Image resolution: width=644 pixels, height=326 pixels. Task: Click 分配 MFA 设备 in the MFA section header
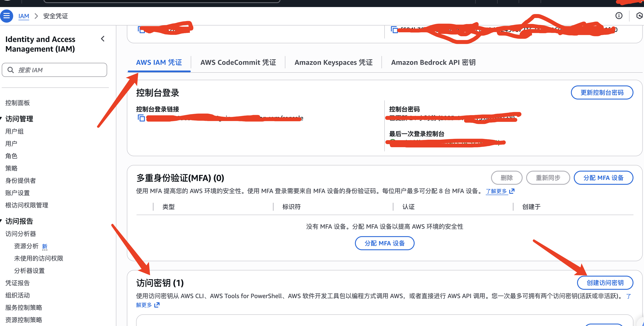(x=603, y=178)
